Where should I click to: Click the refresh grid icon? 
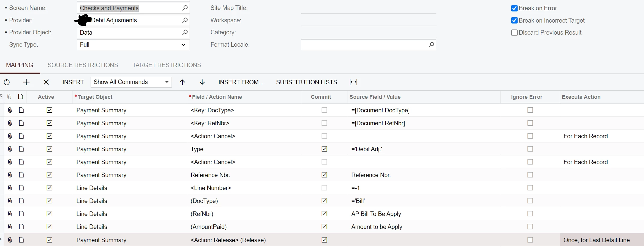7,82
